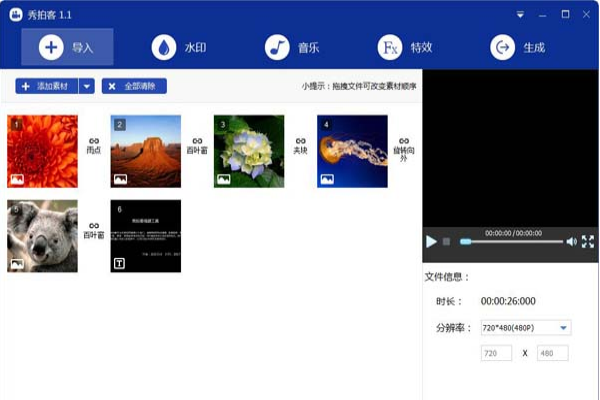Viewport: 600px width, 400px height.
Task: Click the image type icon on desert thumbnail
Action: 121,179
